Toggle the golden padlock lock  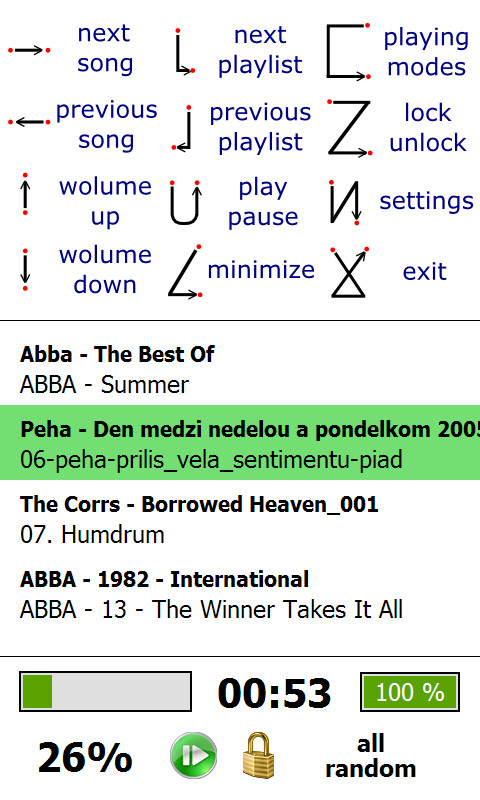click(258, 756)
